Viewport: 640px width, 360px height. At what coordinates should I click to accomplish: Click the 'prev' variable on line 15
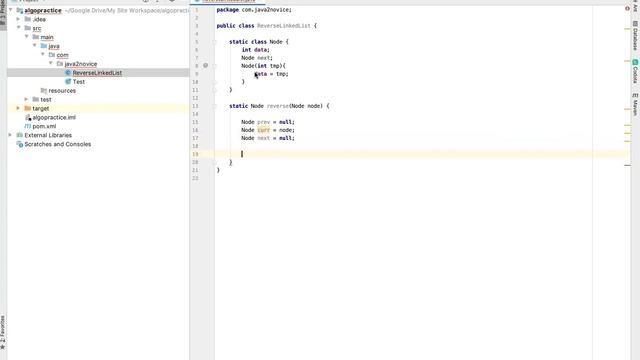point(263,122)
